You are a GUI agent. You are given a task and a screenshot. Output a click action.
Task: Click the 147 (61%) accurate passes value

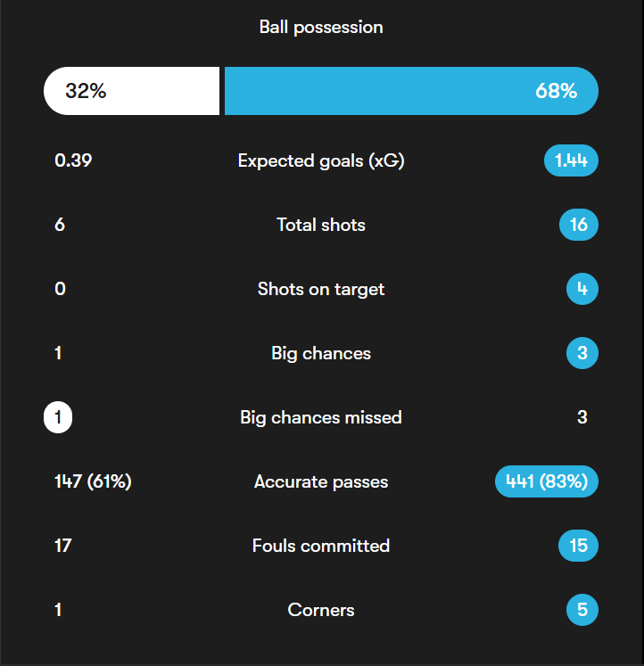pos(93,482)
